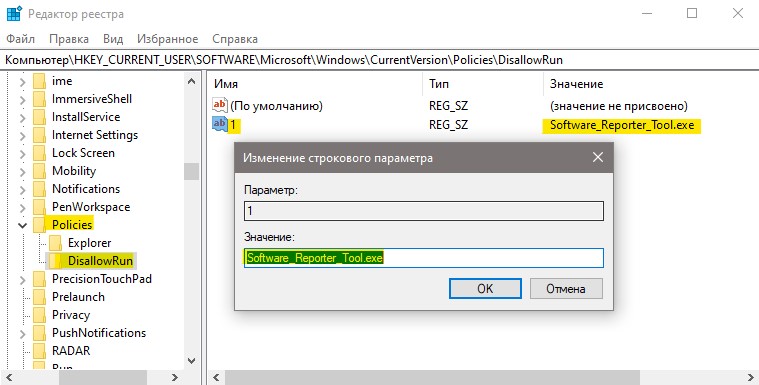759x385 pixels.
Task: Select the Lock Screen key label
Action: (83, 153)
